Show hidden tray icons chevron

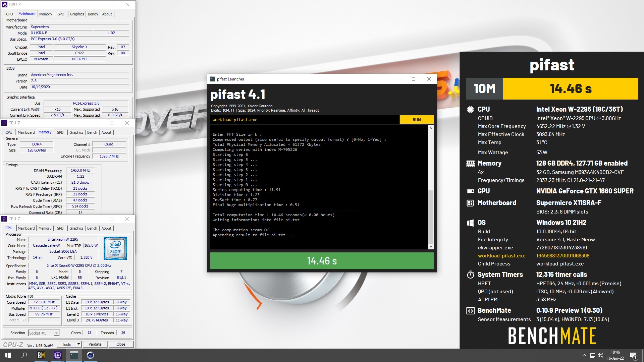[x=584, y=355]
